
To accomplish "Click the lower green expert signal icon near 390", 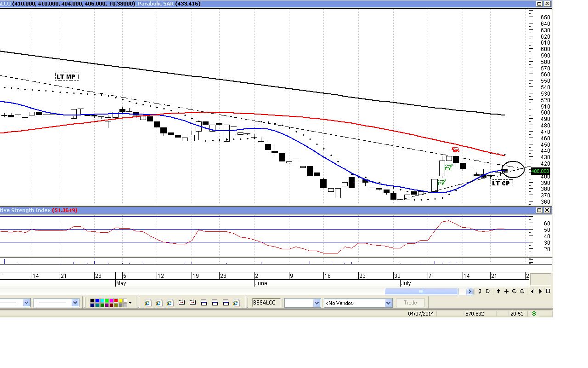I will tap(441, 183).
